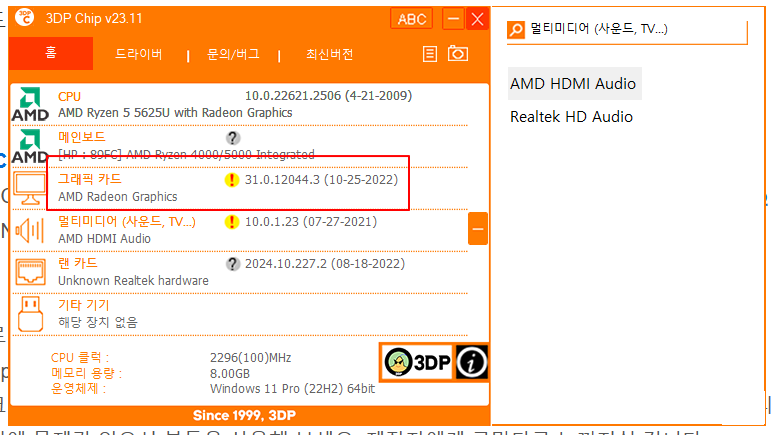Click the AMD Radeon Graphics device name
This screenshot has width=773, height=435.
tap(118, 197)
